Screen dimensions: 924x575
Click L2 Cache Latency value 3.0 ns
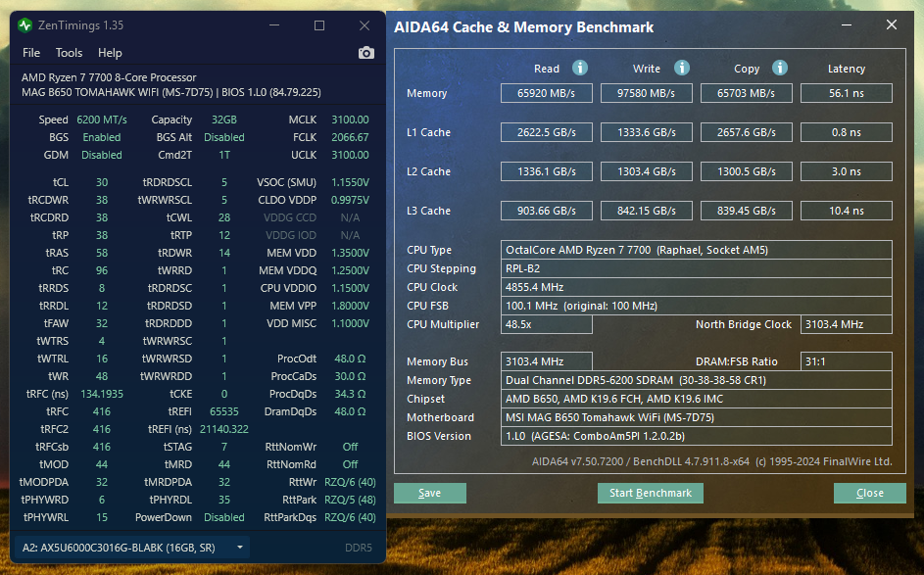coord(847,171)
